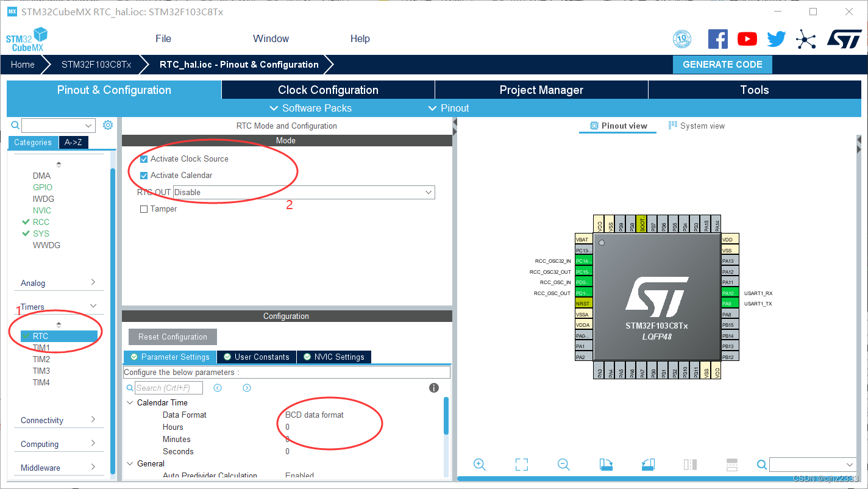868x489 pixels.
Task: Rotate the chip counter-clockwise
Action: [648, 465]
